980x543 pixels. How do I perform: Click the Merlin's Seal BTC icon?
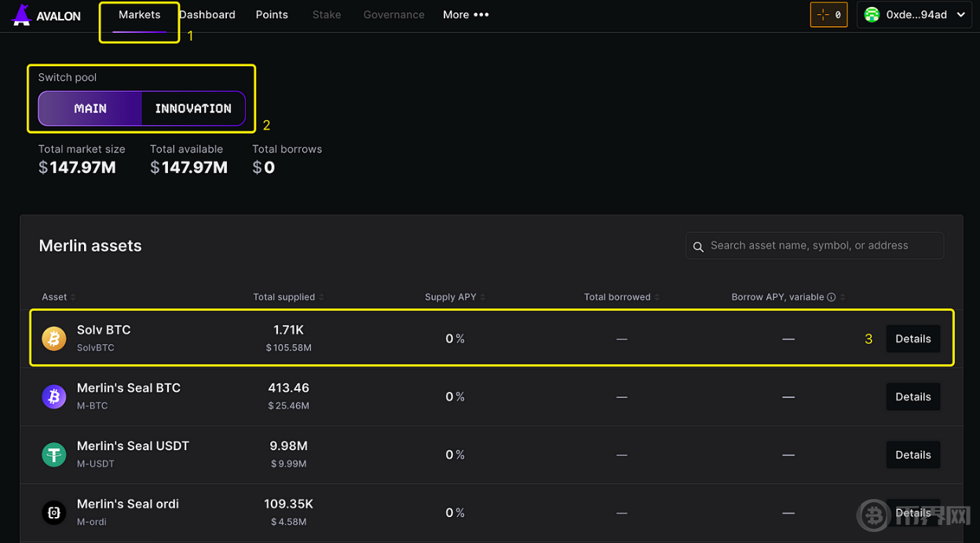tap(54, 397)
